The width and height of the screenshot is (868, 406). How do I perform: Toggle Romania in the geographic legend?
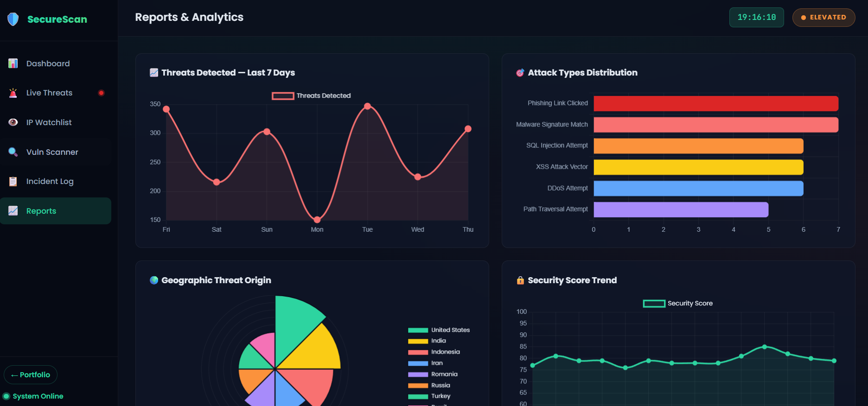coord(433,374)
